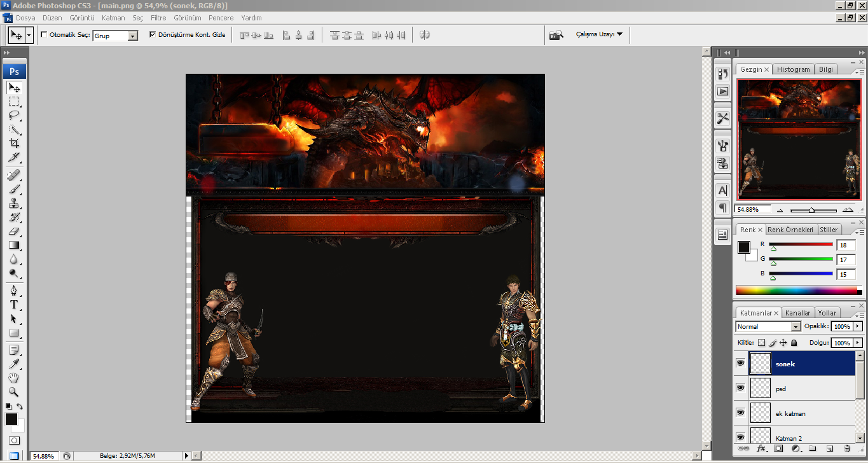Select the Zoom tool in the toolbox
The height and width of the screenshot is (463, 868).
(x=14, y=392)
